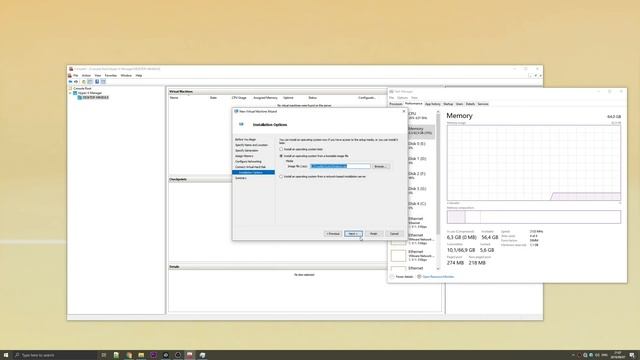
Task: Select install from network-based installation server
Action: tap(281, 177)
